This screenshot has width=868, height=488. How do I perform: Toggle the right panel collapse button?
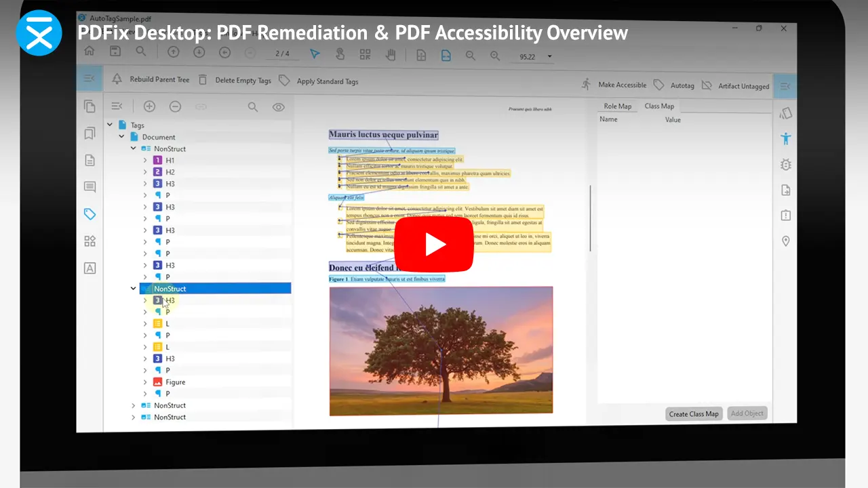785,86
